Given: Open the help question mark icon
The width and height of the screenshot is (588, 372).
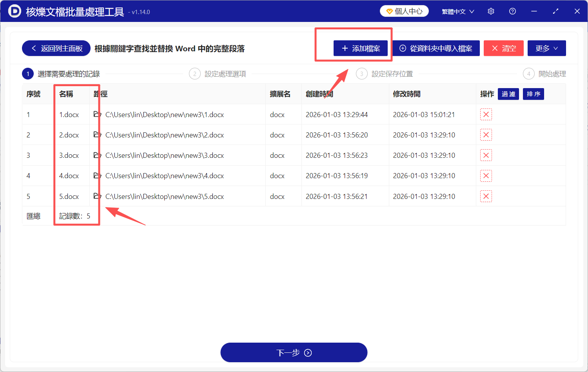Looking at the screenshot, I should [x=512, y=11].
